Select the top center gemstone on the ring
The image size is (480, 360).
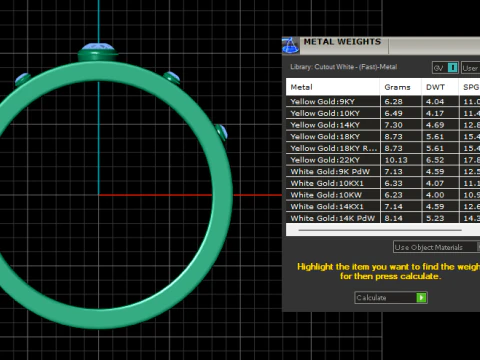point(98,47)
